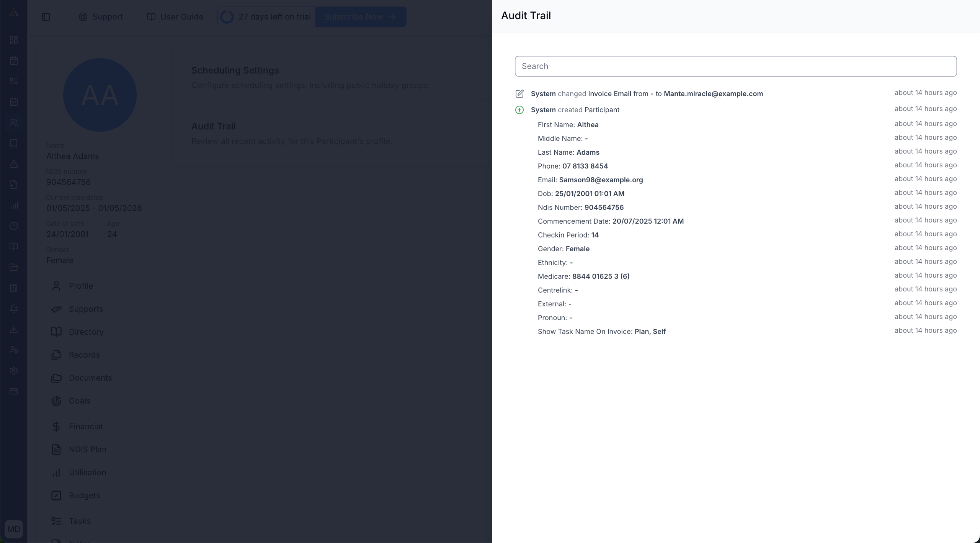
Task: Open the Goals menu item
Action: point(79,401)
